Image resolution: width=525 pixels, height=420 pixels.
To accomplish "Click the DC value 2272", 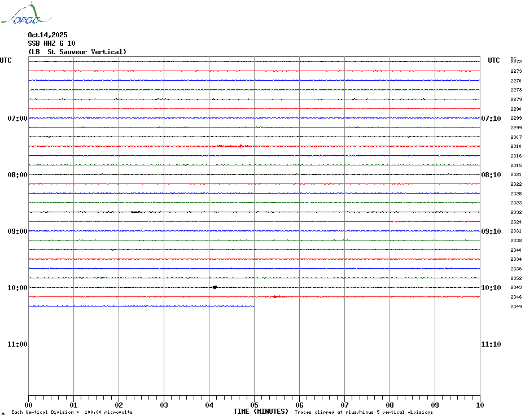I will [516, 62].
